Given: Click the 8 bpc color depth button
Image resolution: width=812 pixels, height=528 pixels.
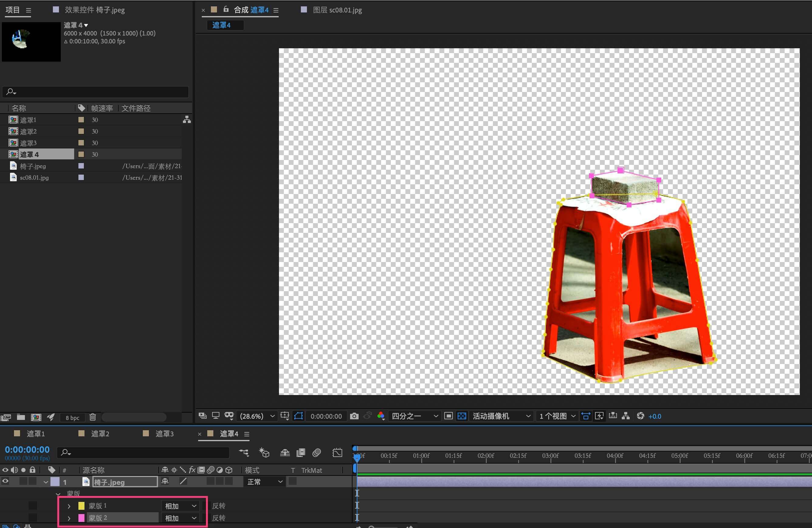Looking at the screenshot, I should (x=72, y=417).
